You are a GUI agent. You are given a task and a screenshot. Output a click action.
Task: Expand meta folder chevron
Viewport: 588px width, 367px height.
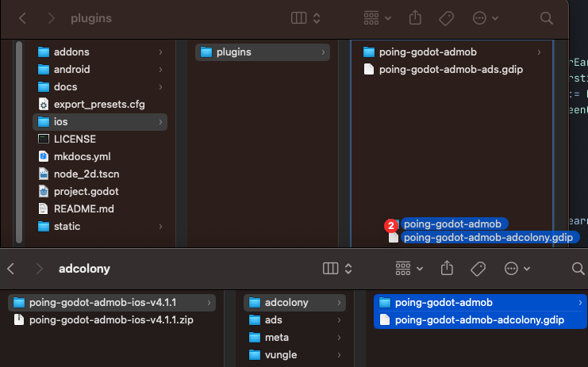[x=339, y=338]
